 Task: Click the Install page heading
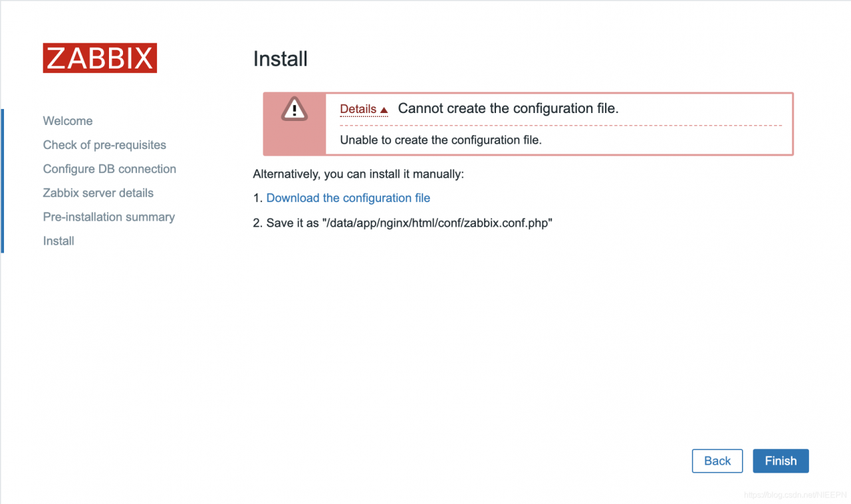point(281,59)
